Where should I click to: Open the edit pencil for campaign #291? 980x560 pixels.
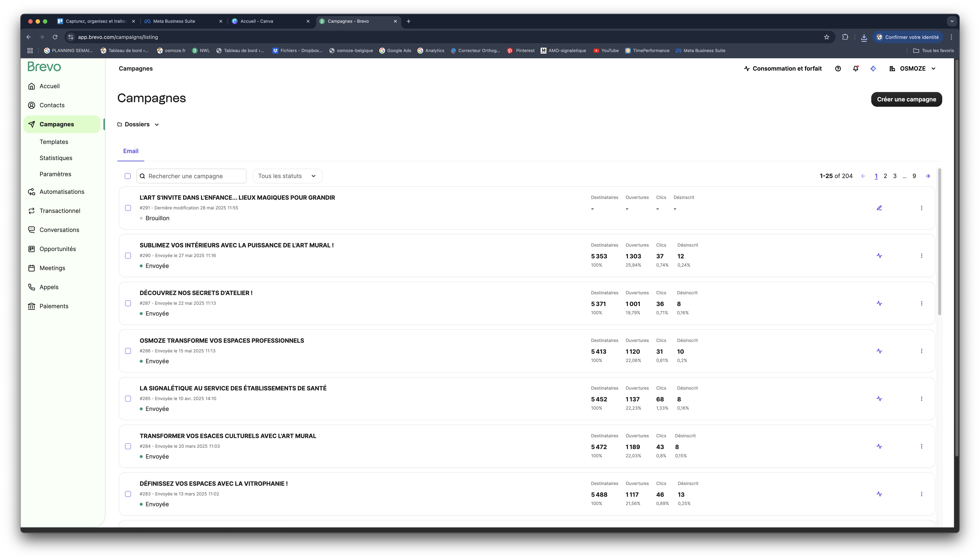click(x=879, y=208)
